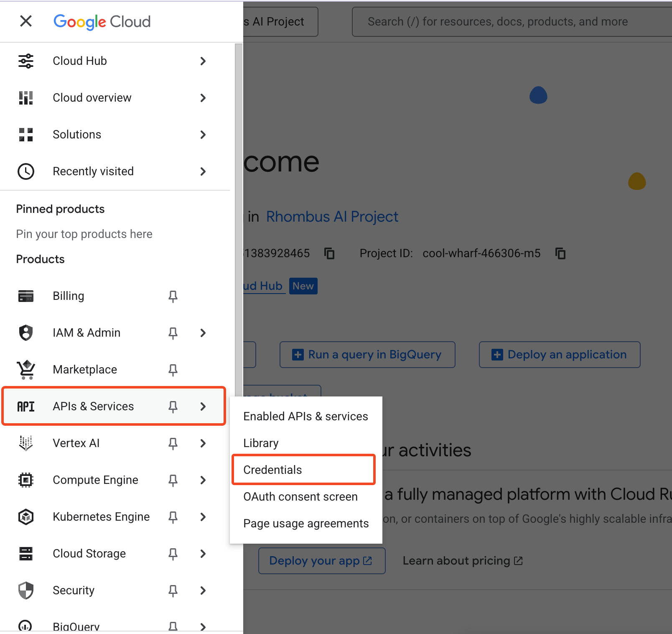Click the Cloud Hub sliders icon
The image size is (672, 634).
[x=26, y=61]
